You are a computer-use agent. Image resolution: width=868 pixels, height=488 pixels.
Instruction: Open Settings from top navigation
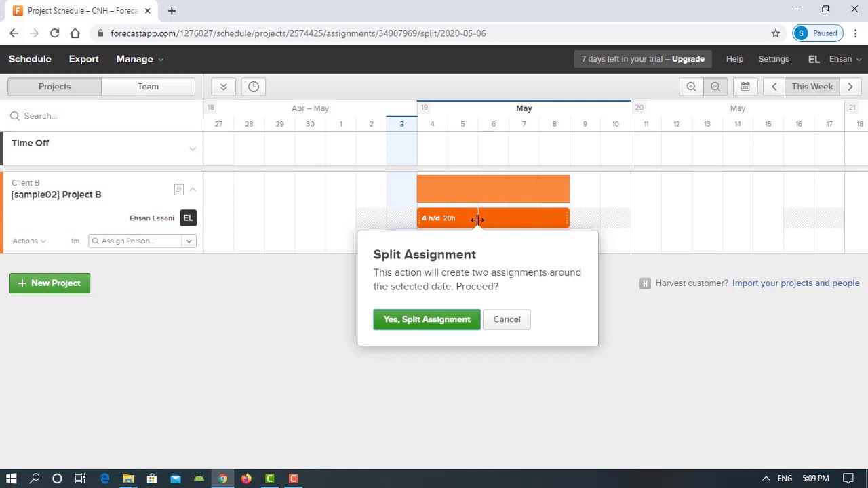(x=774, y=59)
